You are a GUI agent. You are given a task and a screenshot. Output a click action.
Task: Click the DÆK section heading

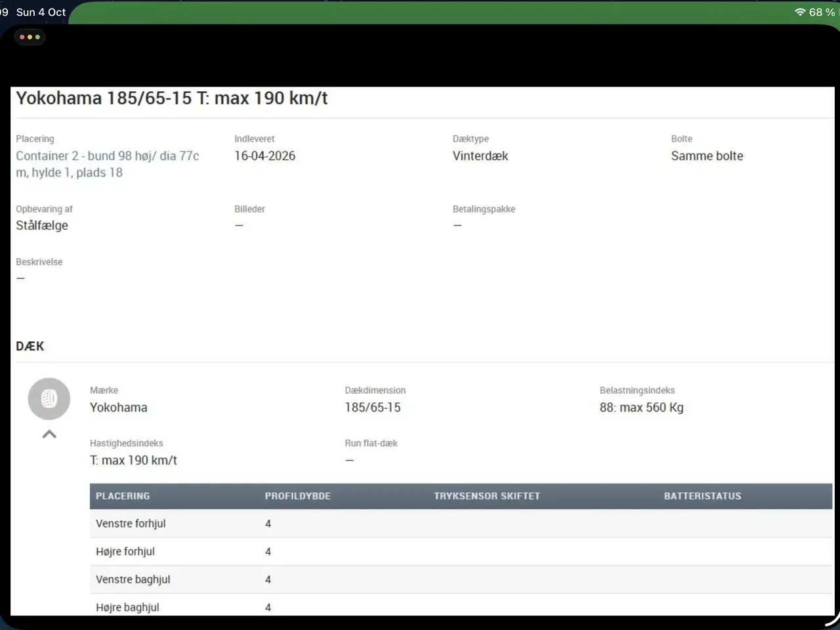[30, 346]
